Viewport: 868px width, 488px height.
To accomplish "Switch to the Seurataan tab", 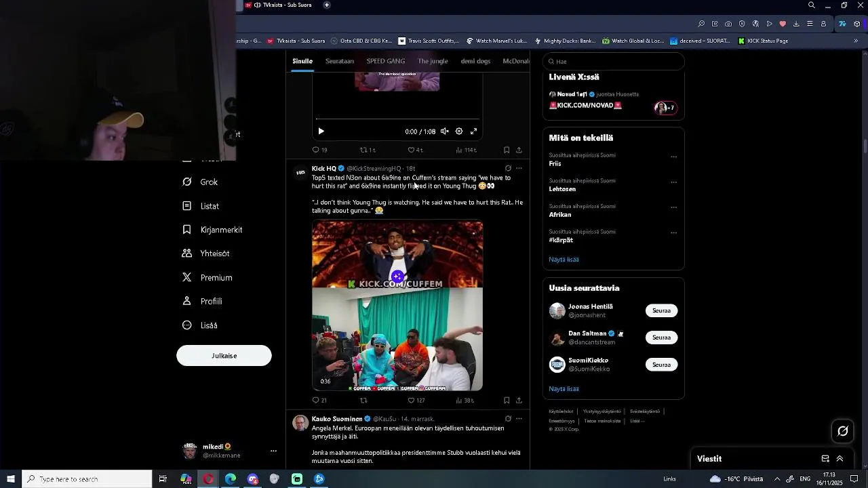I will point(340,61).
